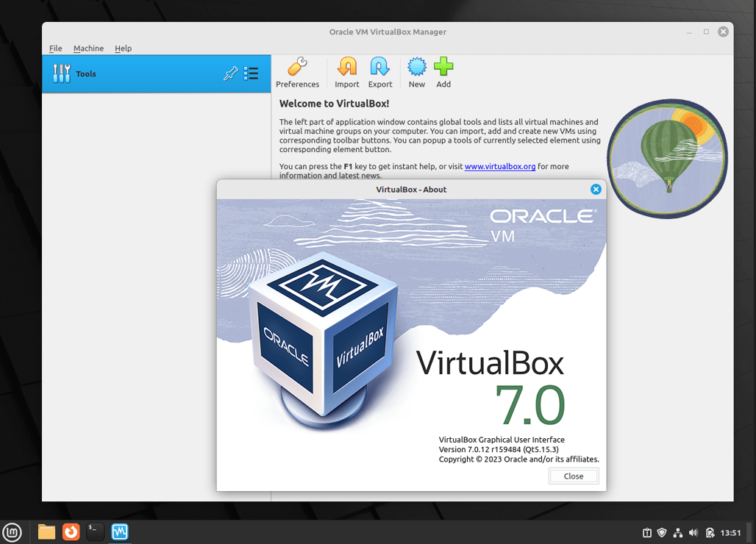Click the first system tray notification icon
756x544 pixels.
click(647, 532)
